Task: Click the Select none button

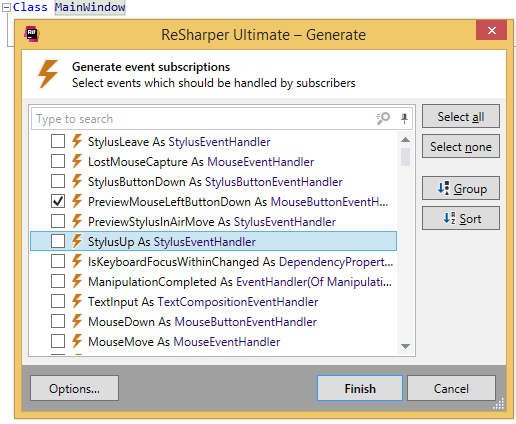Action: (x=461, y=146)
